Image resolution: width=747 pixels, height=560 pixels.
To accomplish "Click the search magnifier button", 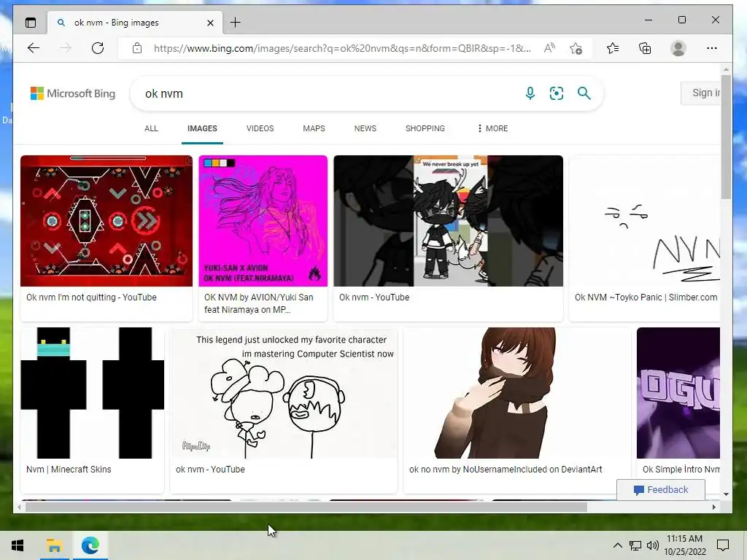I will coord(584,93).
